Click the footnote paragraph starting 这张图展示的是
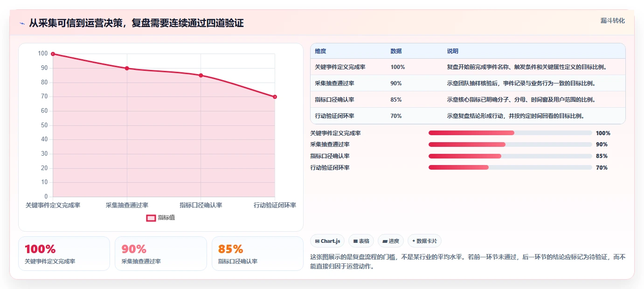The width and height of the screenshot is (644, 289). [467, 262]
